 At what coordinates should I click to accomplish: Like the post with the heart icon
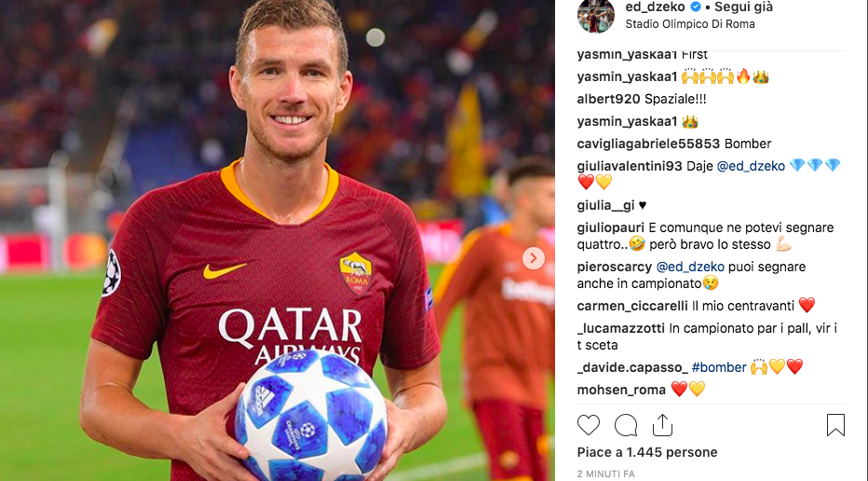tap(589, 425)
